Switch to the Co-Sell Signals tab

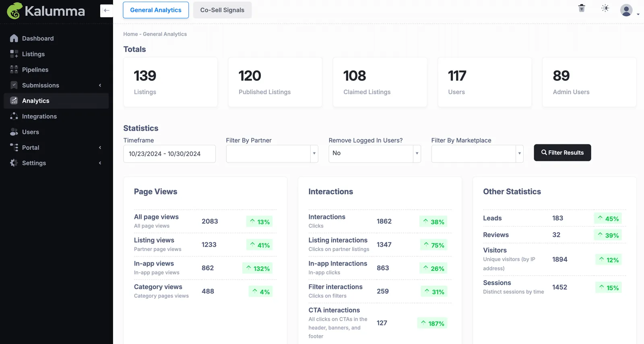222,10
